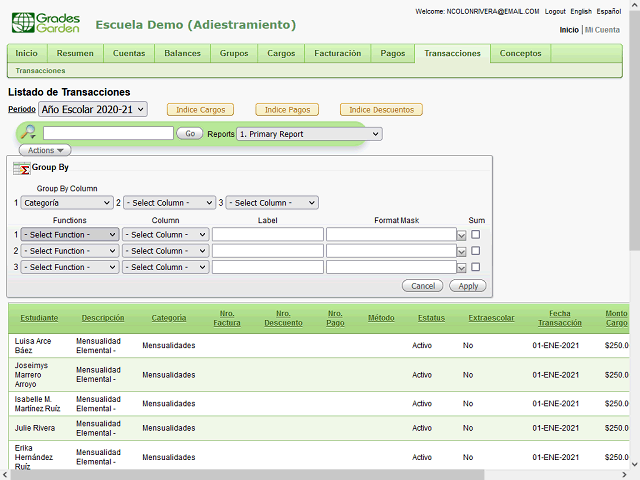Sort by the Categoría column header

169,318
